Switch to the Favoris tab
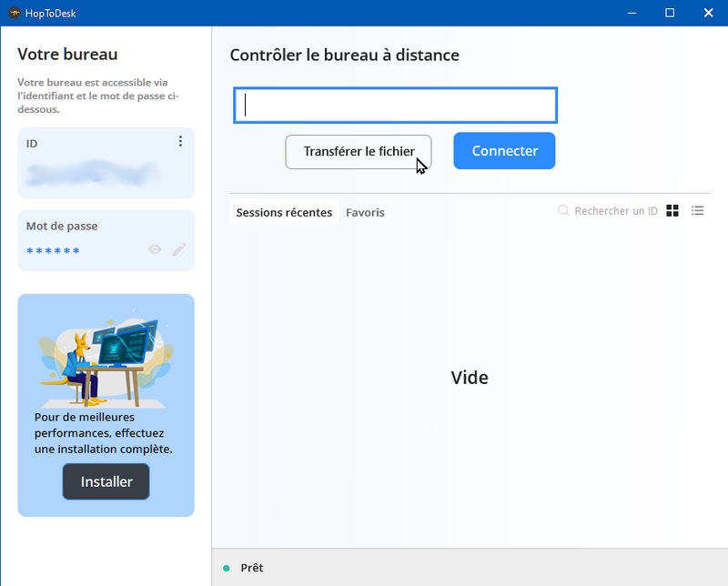Screen dimensions: 728x586 [x=365, y=213]
